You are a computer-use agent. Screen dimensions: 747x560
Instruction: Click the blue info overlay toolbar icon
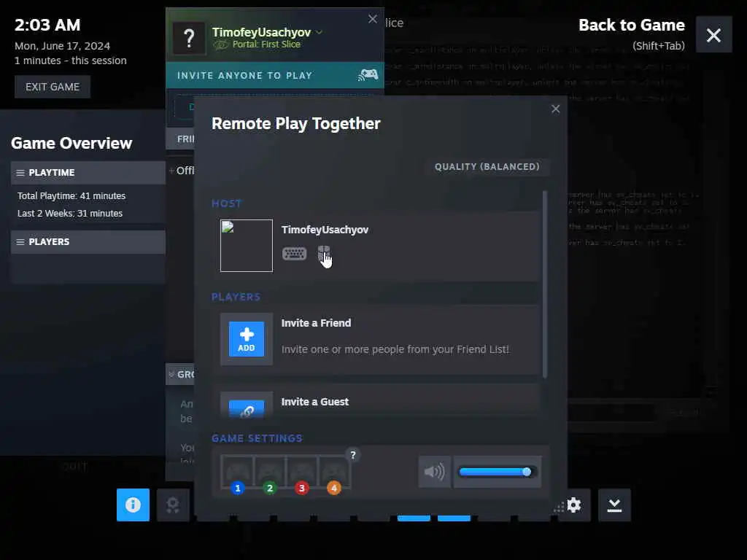coord(133,505)
